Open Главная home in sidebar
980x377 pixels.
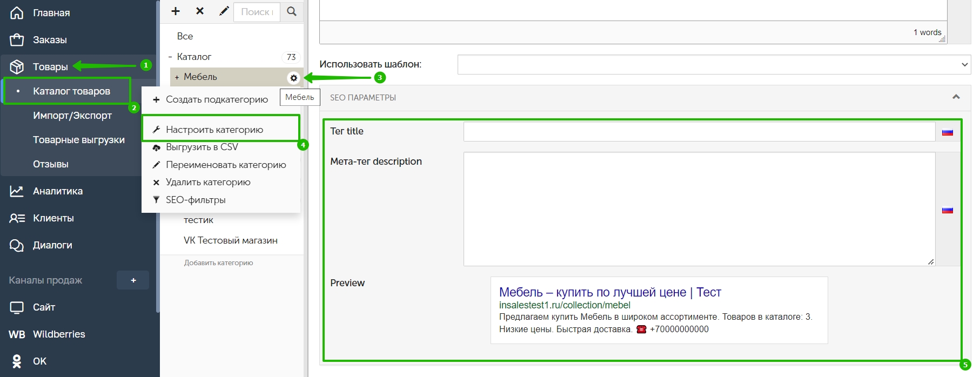click(51, 13)
